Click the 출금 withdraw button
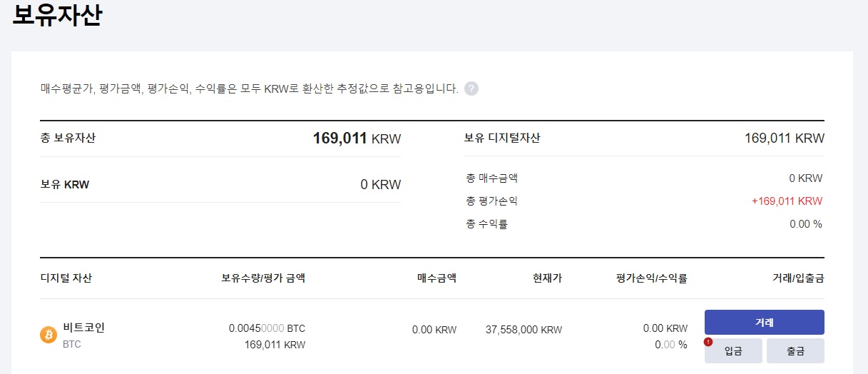This screenshot has width=868, height=374. [796, 351]
